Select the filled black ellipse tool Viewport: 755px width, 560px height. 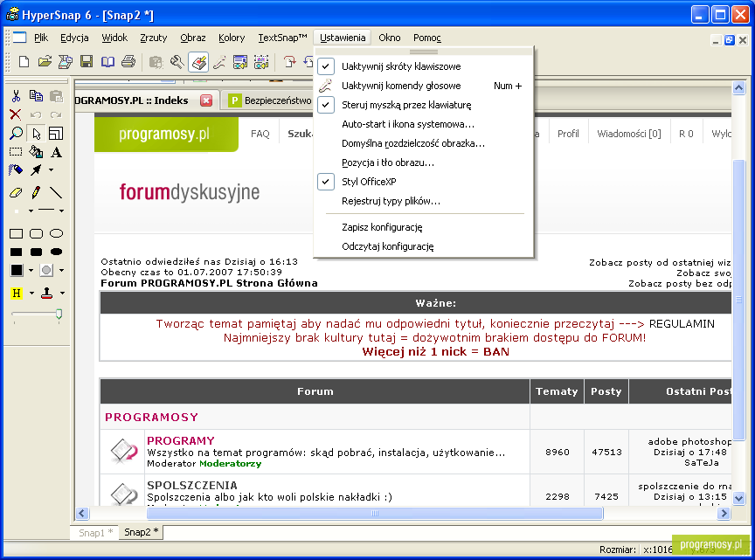pos(56,252)
